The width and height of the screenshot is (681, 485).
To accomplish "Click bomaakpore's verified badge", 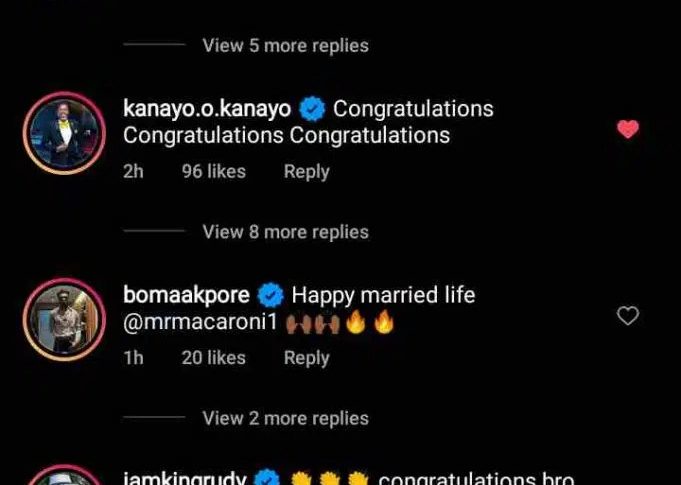I will coord(270,295).
